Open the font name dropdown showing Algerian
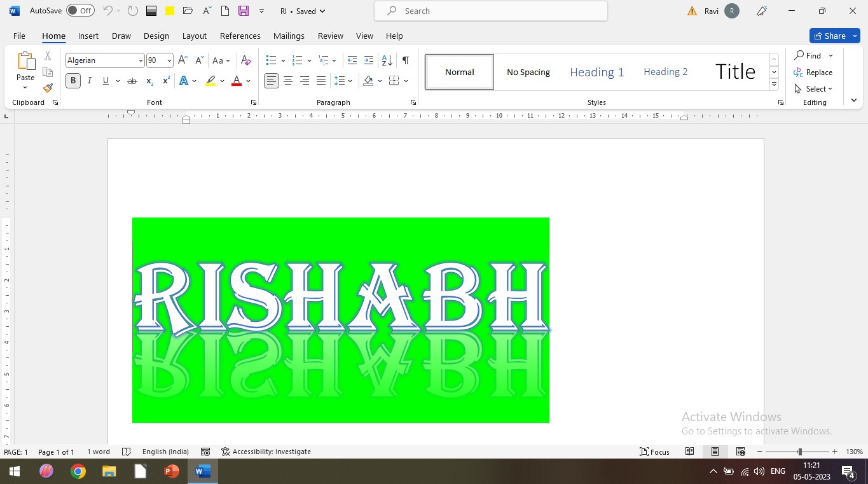The width and height of the screenshot is (868, 484). coord(141,60)
